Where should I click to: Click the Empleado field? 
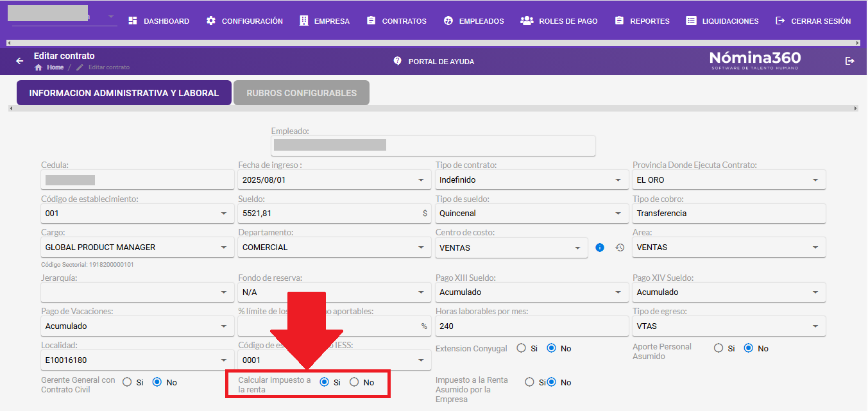433,145
